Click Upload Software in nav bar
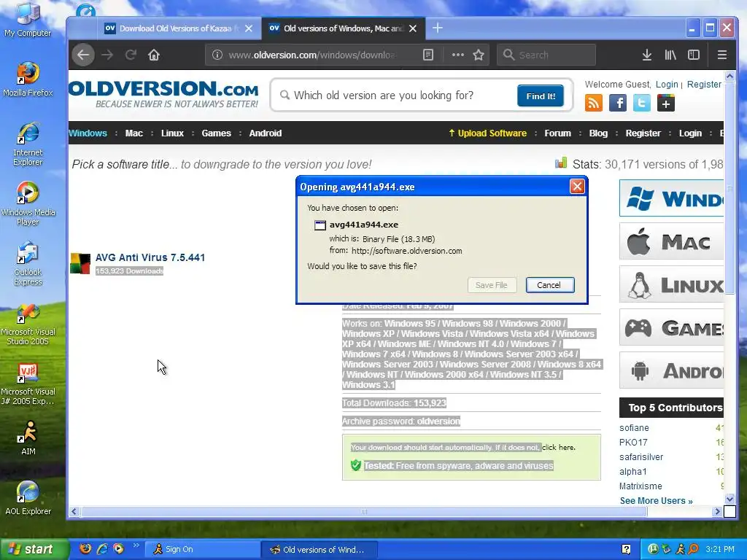The width and height of the screenshot is (747, 560). (488, 133)
